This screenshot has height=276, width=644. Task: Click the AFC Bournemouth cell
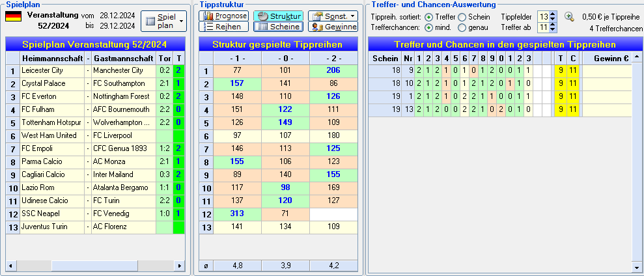124,109
